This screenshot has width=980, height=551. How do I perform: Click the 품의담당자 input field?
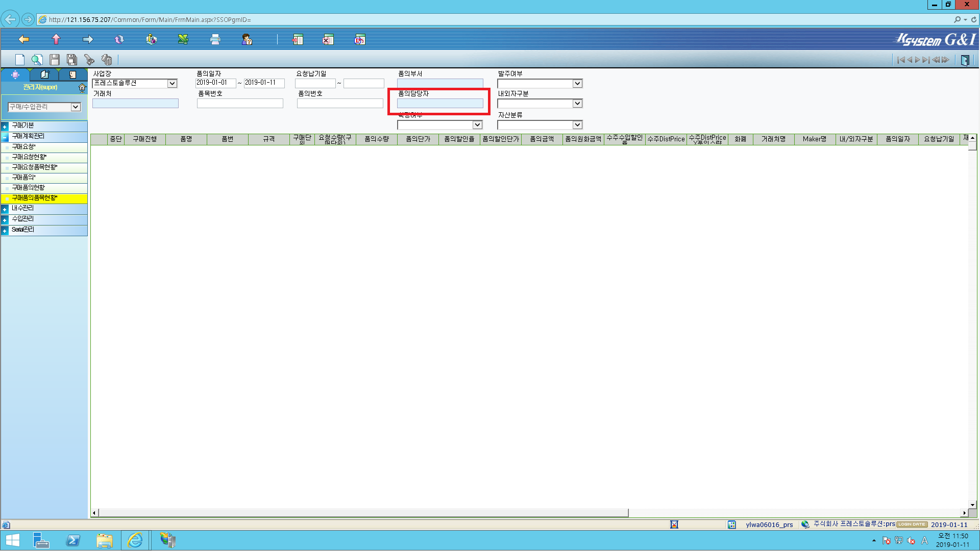click(440, 103)
